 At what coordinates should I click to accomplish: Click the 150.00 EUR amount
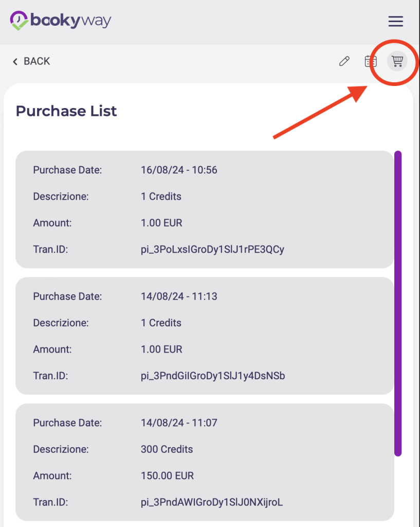click(167, 476)
